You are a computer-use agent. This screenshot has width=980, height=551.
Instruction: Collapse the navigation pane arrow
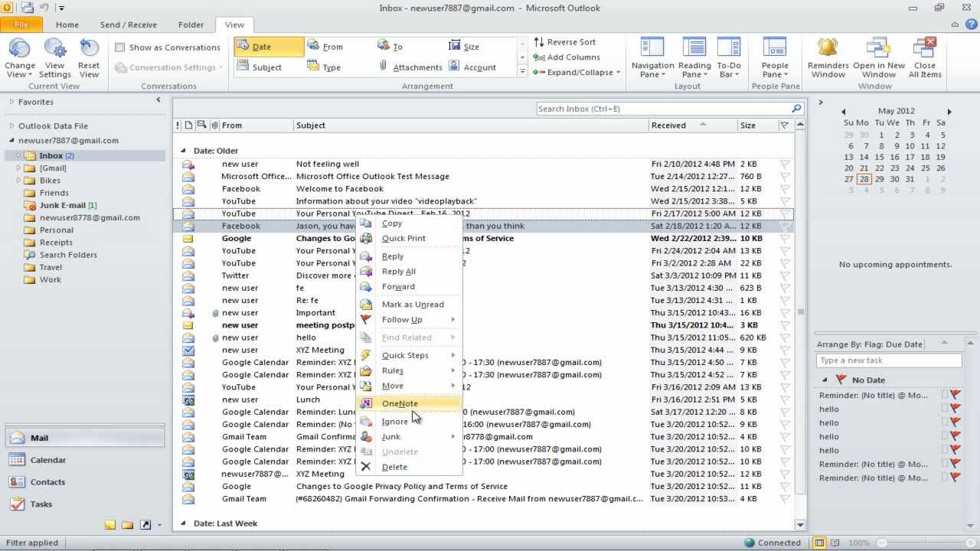(x=158, y=100)
